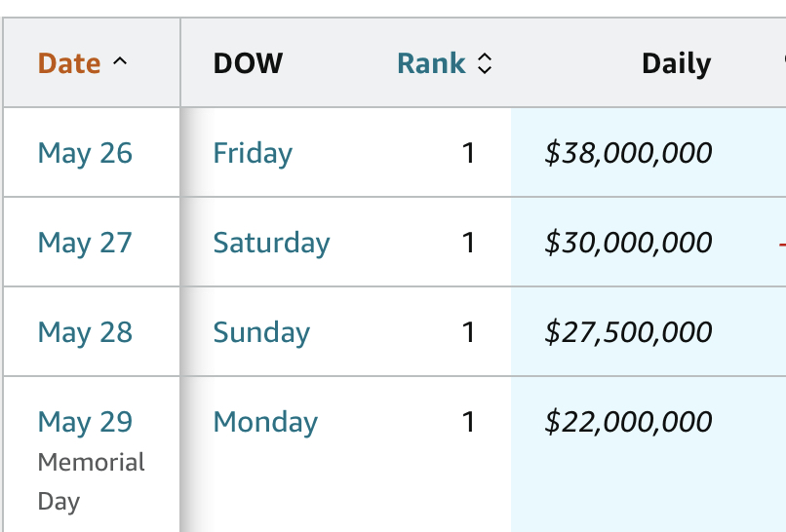The height and width of the screenshot is (532, 786).
Task: Open the May 26 date link
Action: click(x=85, y=153)
